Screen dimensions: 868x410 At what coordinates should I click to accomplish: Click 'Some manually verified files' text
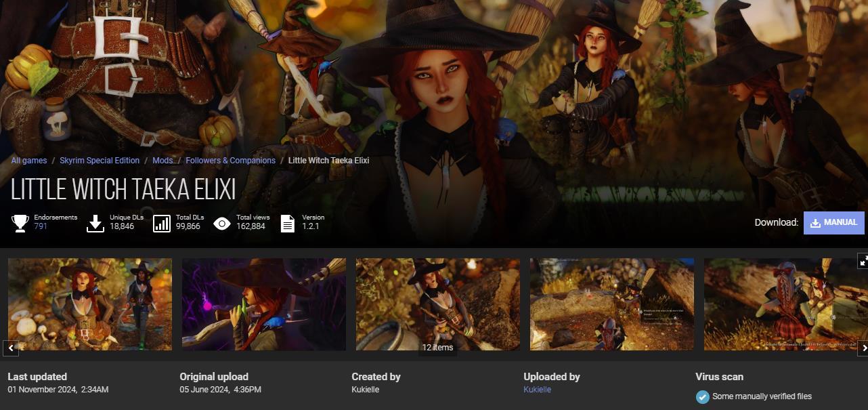point(762,396)
